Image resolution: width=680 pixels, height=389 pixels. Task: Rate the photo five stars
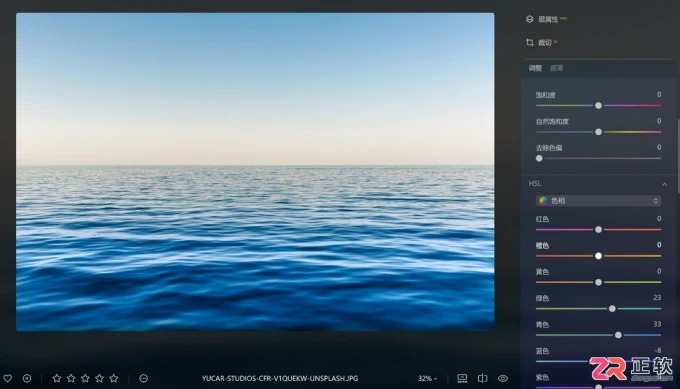click(x=114, y=378)
